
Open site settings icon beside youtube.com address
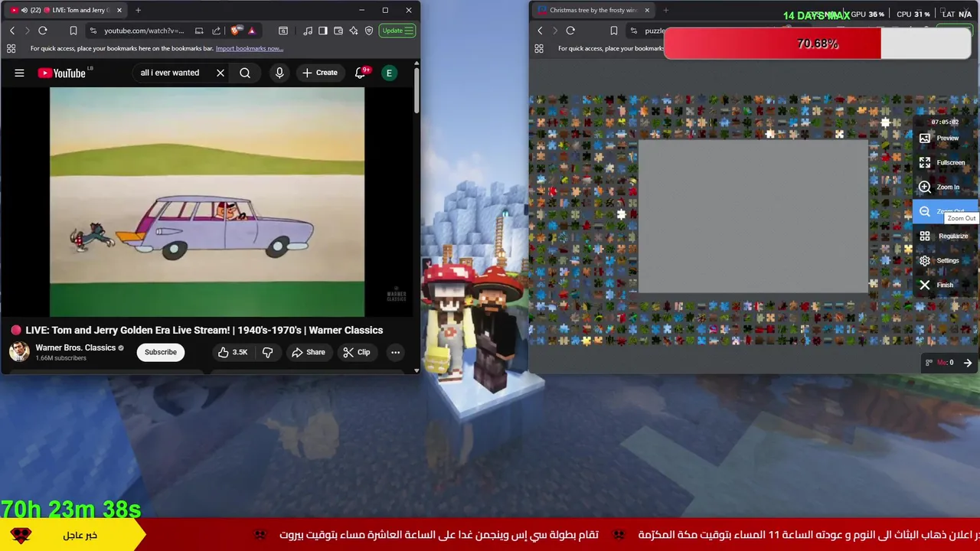point(93,31)
